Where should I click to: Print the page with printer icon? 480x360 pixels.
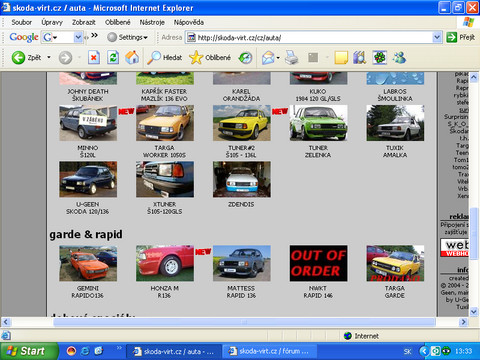[x=292, y=58]
